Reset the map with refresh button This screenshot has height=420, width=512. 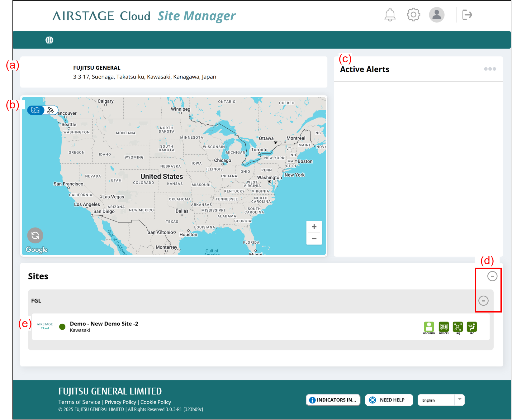click(x=35, y=235)
